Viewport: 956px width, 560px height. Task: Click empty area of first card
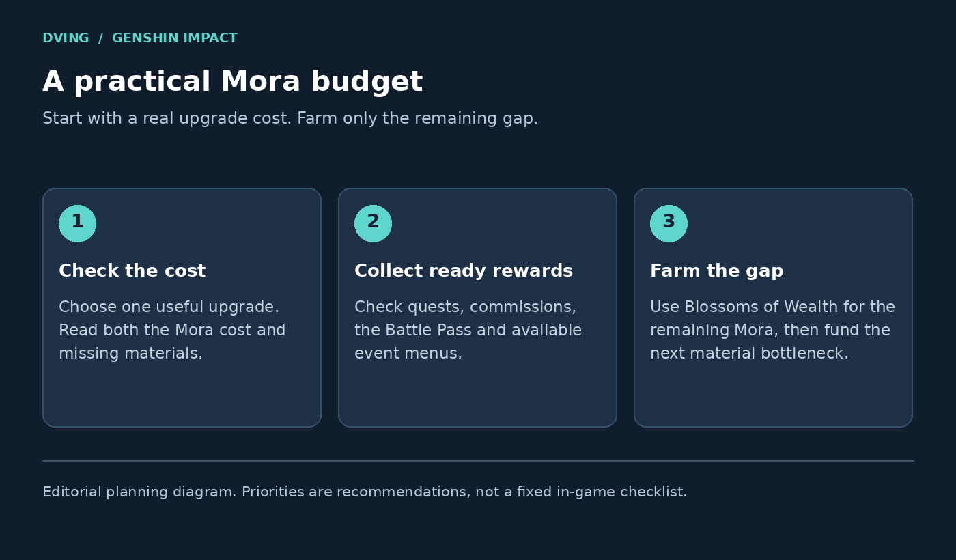(x=182, y=396)
